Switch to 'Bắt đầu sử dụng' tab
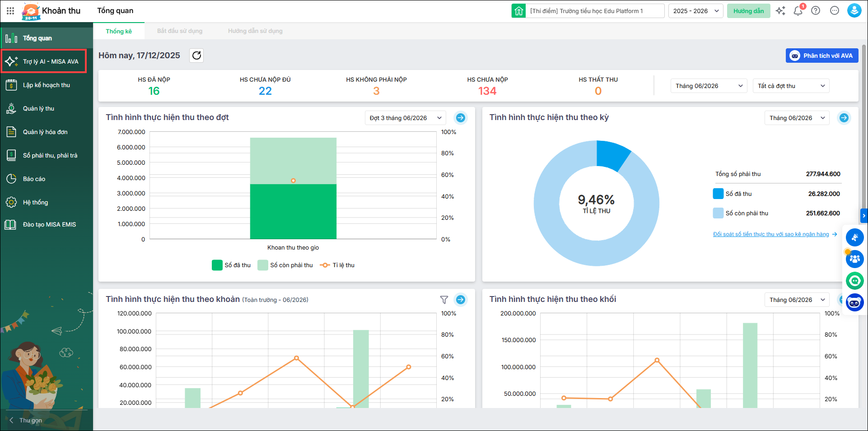Viewport: 868px width, 431px height. (x=180, y=31)
